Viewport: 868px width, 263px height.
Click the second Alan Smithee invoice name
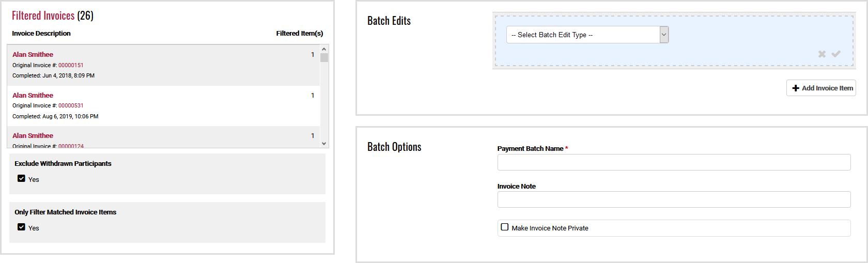coord(33,95)
